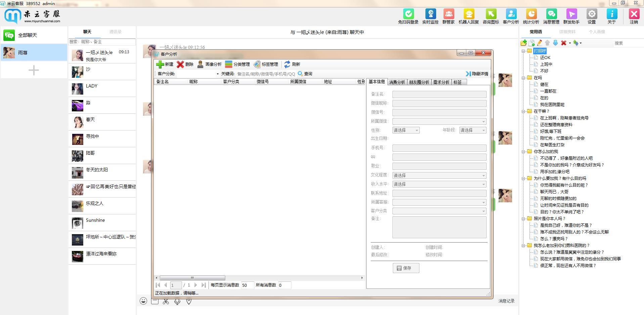
Task: Switch to the 朋友圈分析 tab
Action: (x=419, y=82)
